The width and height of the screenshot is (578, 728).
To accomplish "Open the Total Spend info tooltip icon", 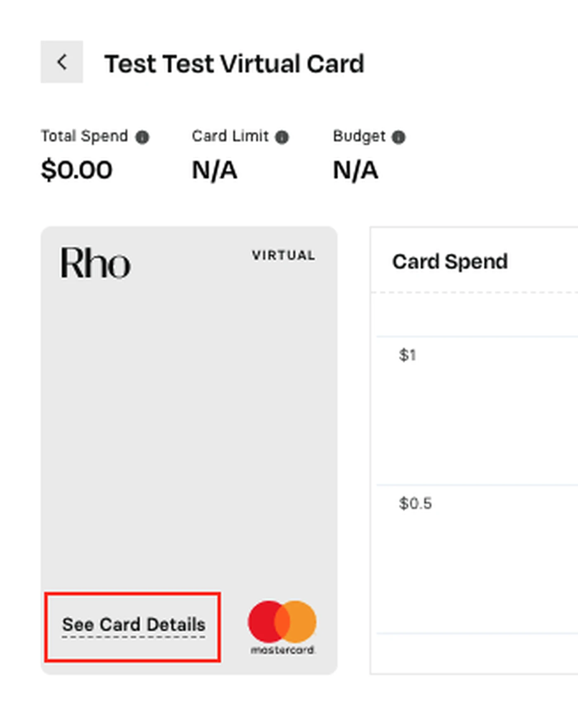I will [x=142, y=137].
